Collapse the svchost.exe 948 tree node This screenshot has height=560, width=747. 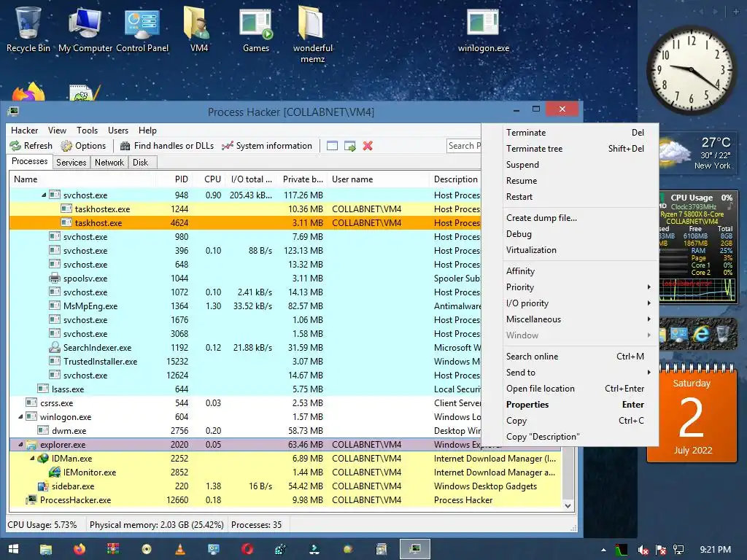(x=44, y=195)
